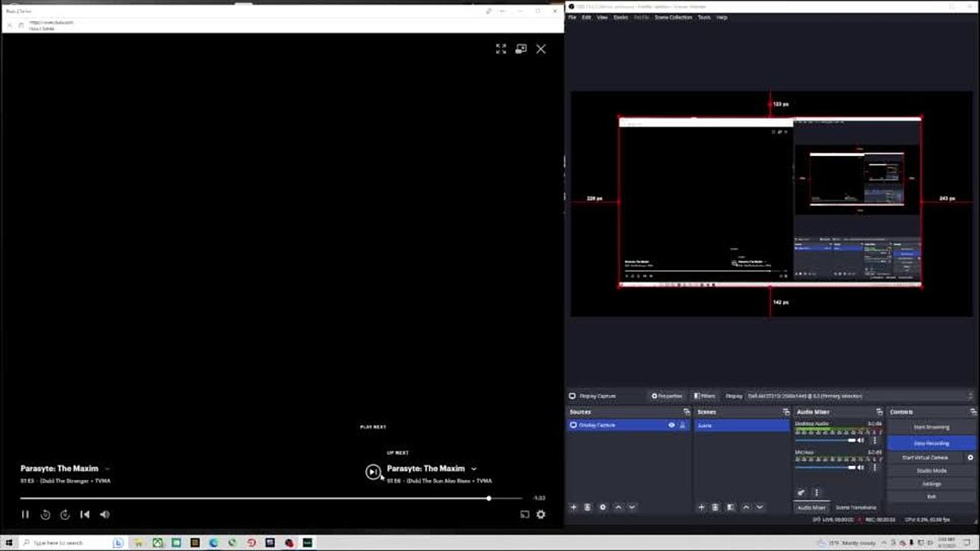Expand the current Parasyte: The Maxim chevron
The width and height of the screenshot is (980, 551).
(x=107, y=468)
